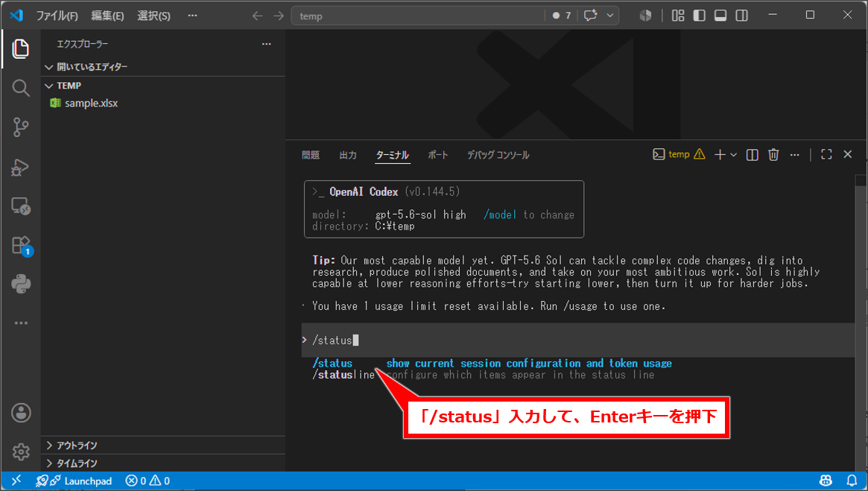Open notifications bell in status bar

852,481
